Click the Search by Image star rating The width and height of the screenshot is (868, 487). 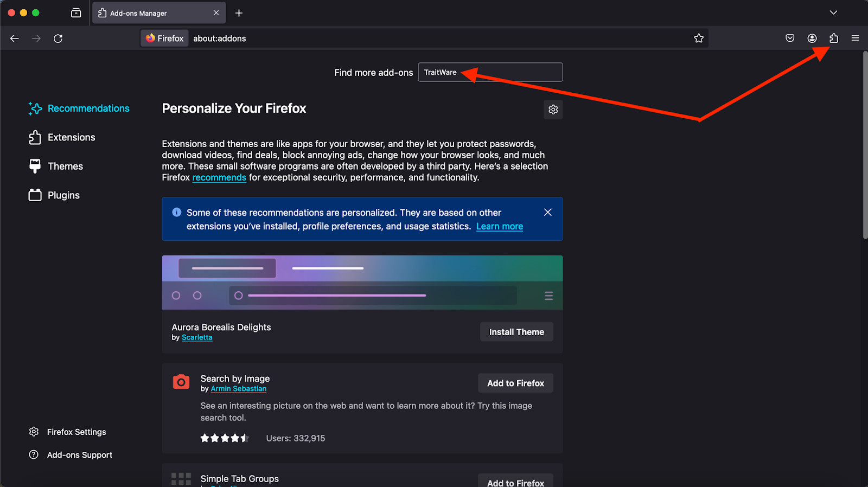click(225, 438)
